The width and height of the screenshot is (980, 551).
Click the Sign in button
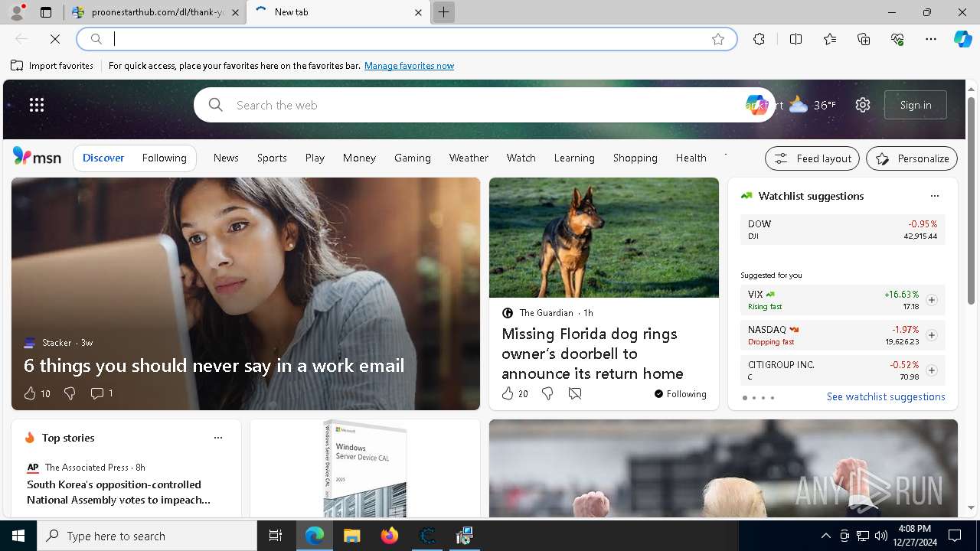coord(916,105)
